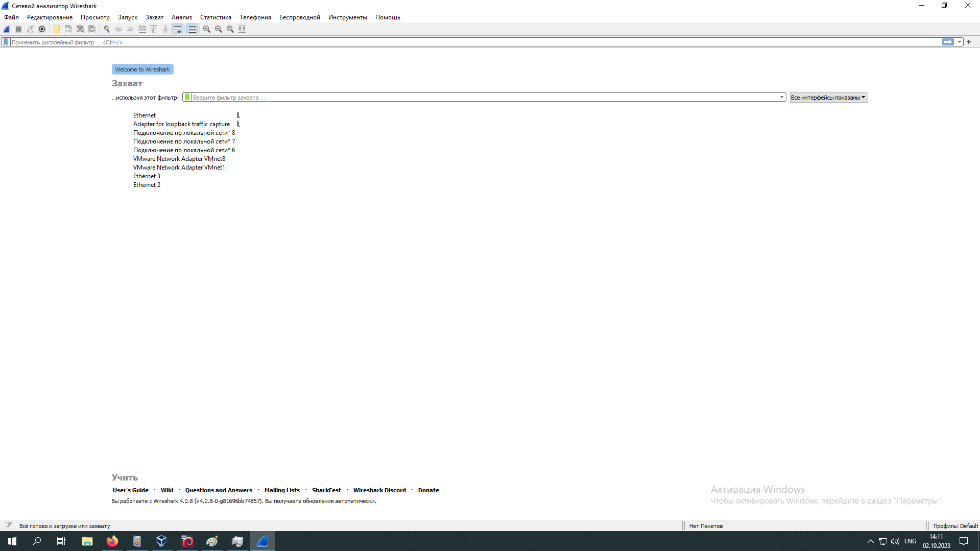The width and height of the screenshot is (980, 551).
Task: Click the close capture file icon
Action: tap(80, 29)
